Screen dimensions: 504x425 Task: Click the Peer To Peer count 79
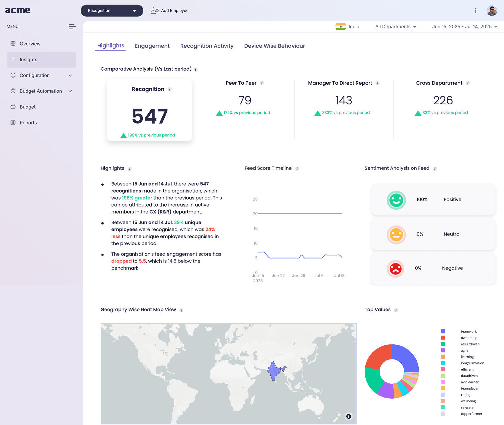(x=245, y=100)
